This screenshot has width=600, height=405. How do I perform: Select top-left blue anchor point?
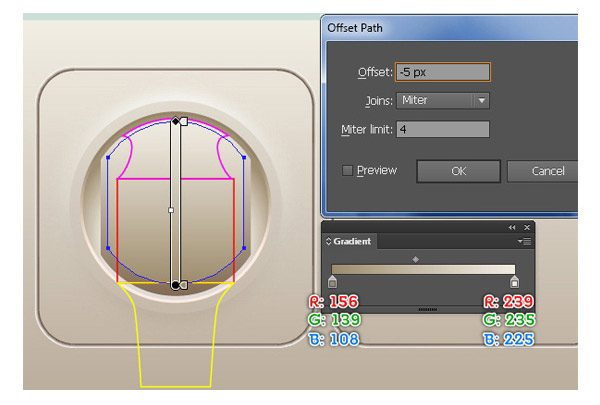click(x=108, y=157)
